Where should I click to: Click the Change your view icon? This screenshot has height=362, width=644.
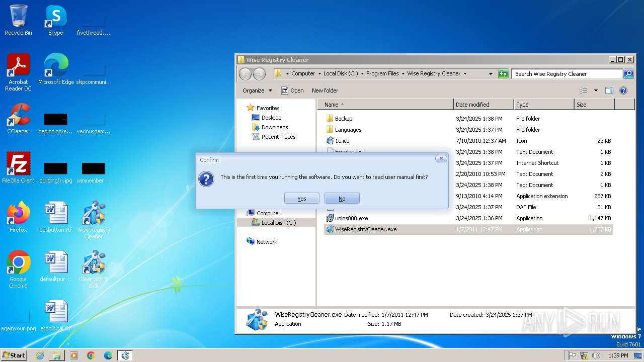(x=584, y=90)
